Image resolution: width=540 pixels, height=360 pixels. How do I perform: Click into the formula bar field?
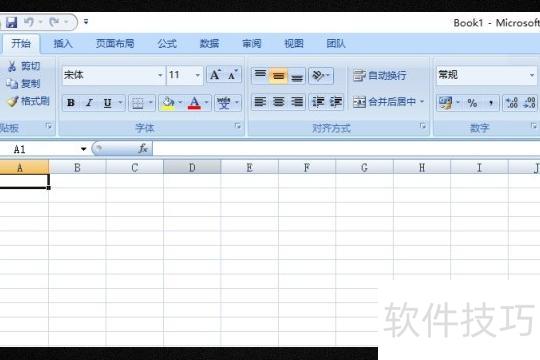tap(346, 149)
